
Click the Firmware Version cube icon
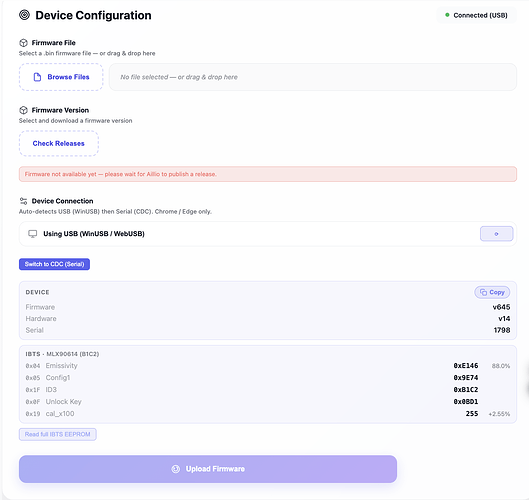point(23,110)
